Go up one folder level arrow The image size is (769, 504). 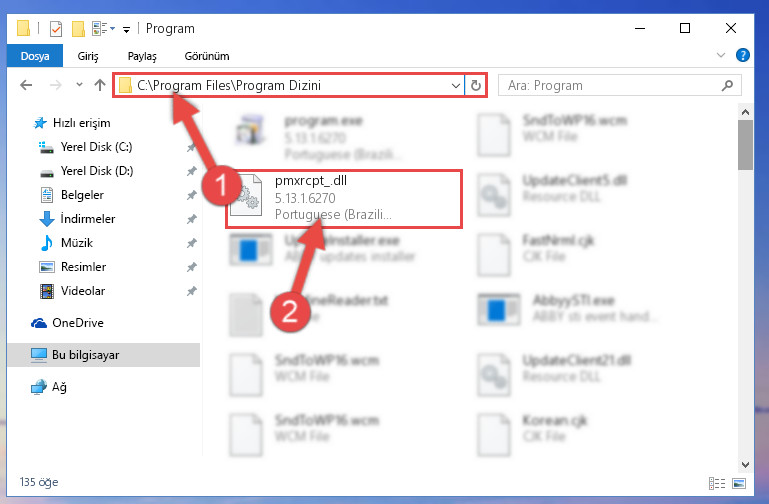click(100, 85)
